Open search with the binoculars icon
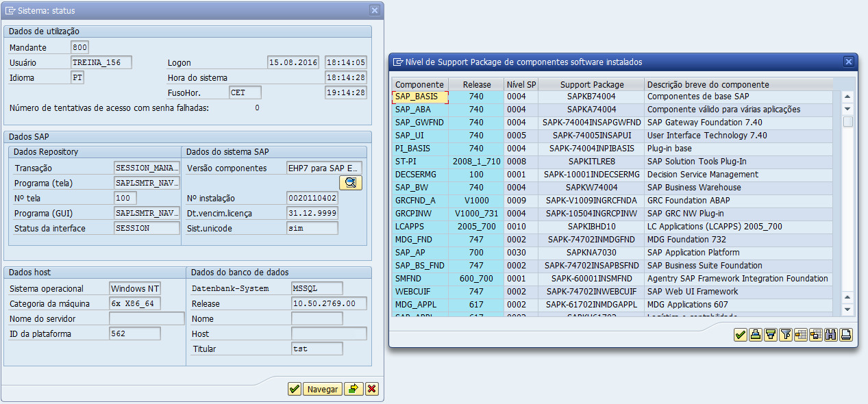Image resolution: width=868 pixels, height=404 pixels. [x=831, y=335]
